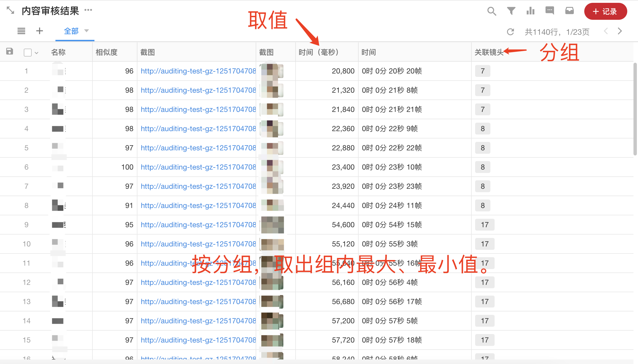Screen dimensions: 638x364
Task: Open the inbox tray icon
Action: point(569,11)
